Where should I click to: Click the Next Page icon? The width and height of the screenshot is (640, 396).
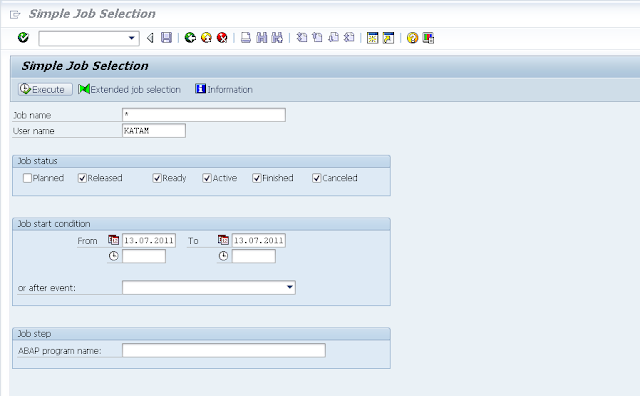pyautogui.click(x=333, y=38)
